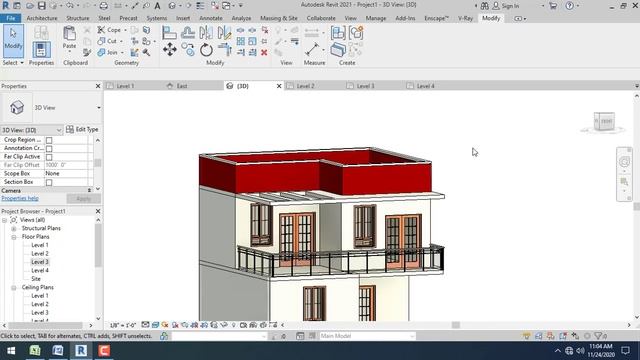Select Site in the Project Browser
The height and width of the screenshot is (360, 640).
[36, 279]
